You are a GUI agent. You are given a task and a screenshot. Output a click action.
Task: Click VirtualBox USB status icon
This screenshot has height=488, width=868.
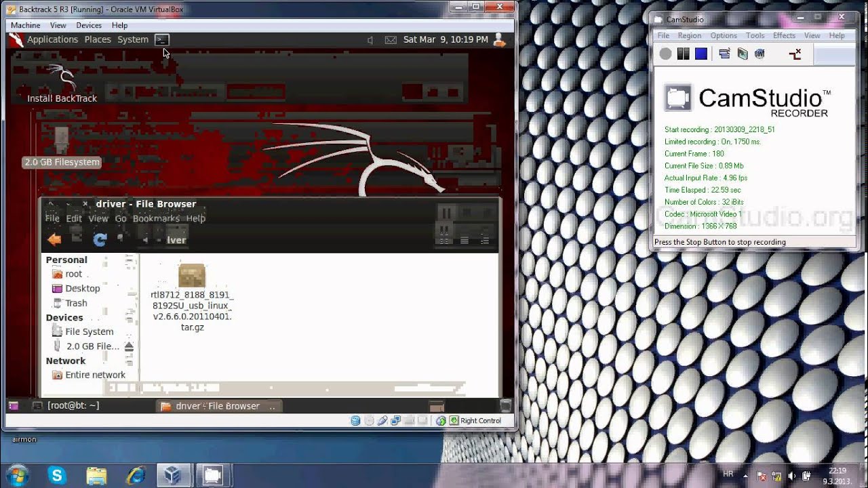(382, 421)
